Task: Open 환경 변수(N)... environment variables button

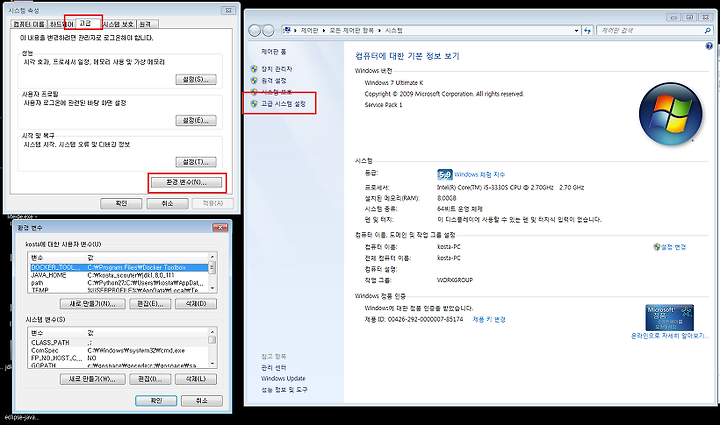Action: pyautogui.click(x=186, y=183)
